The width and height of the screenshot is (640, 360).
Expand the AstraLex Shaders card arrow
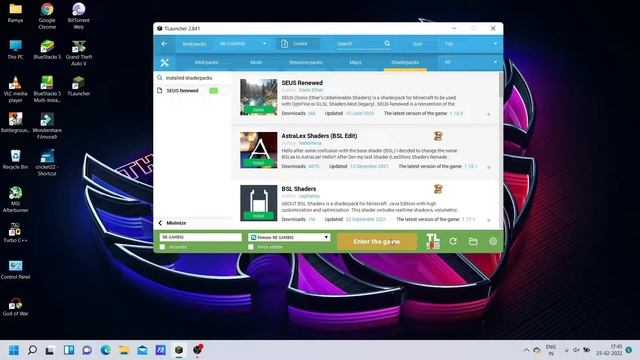(x=489, y=167)
